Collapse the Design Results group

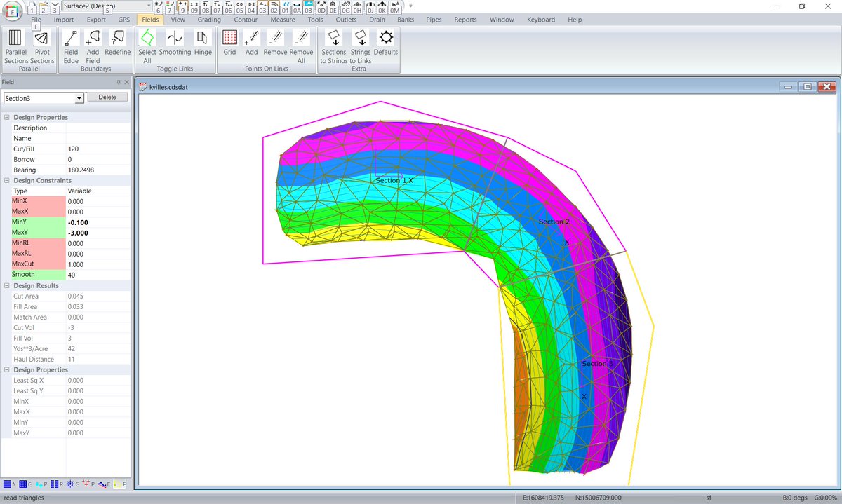[7, 285]
